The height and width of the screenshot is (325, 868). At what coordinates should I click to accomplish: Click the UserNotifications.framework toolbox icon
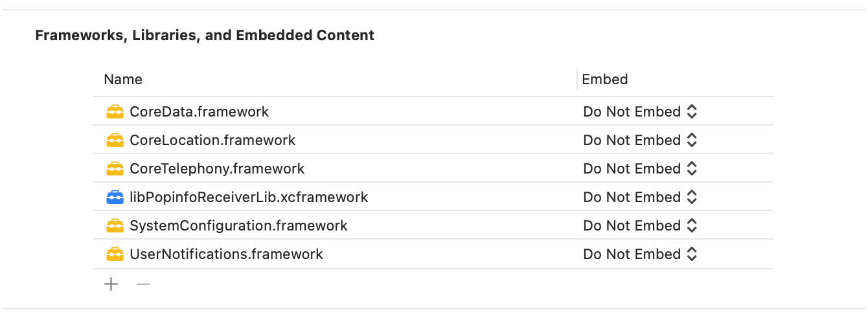[x=115, y=254]
